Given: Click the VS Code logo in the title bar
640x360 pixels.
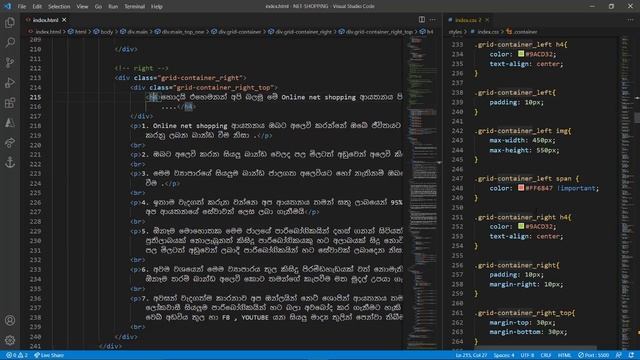Looking at the screenshot, I should tap(7, 6).
